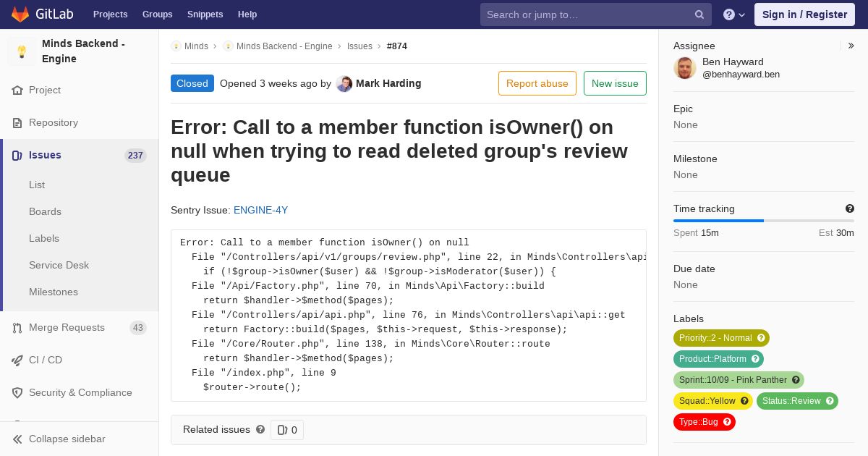Image resolution: width=868 pixels, height=456 pixels.
Task: Open the GitLab logo home link
Action: pyautogui.click(x=41, y=14)
